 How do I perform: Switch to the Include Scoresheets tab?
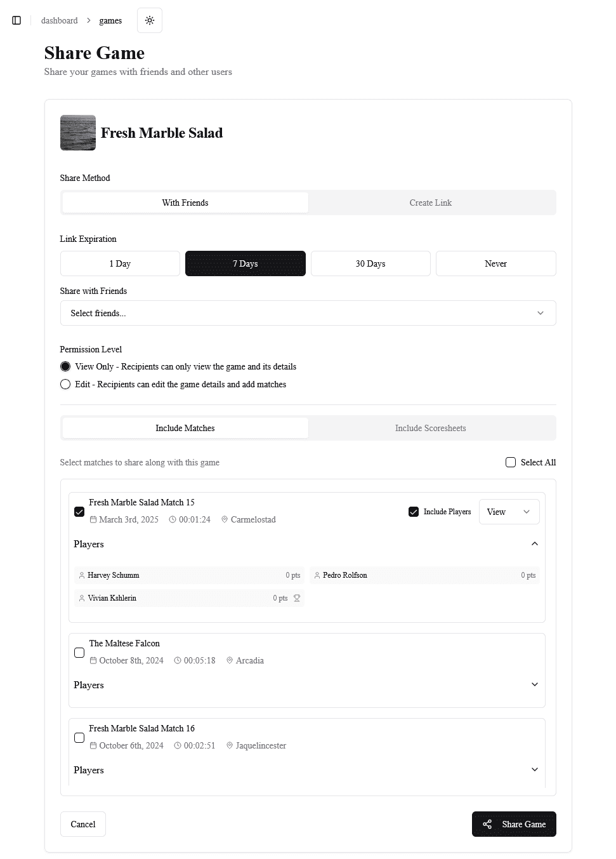[x=431, y=428]
